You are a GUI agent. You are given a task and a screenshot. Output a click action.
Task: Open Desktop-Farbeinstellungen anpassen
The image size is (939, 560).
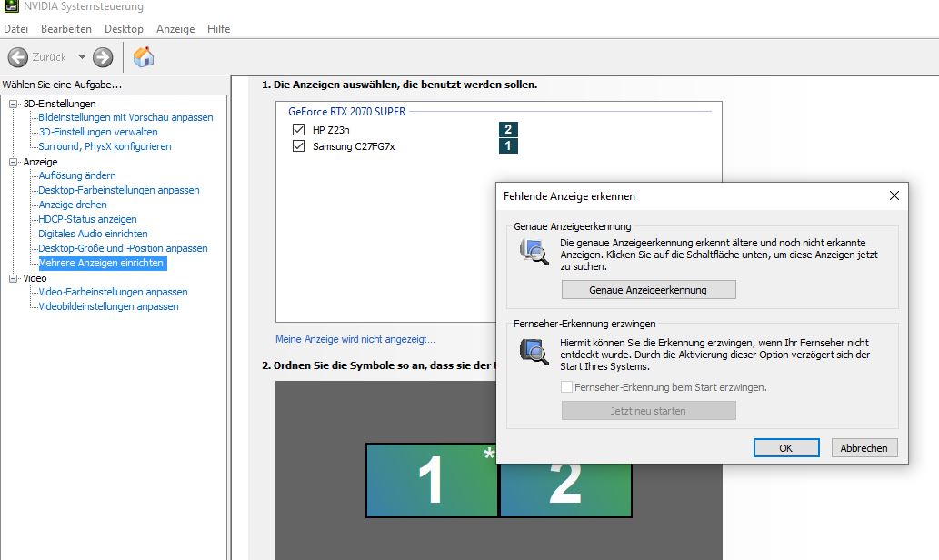pos(119,190)
